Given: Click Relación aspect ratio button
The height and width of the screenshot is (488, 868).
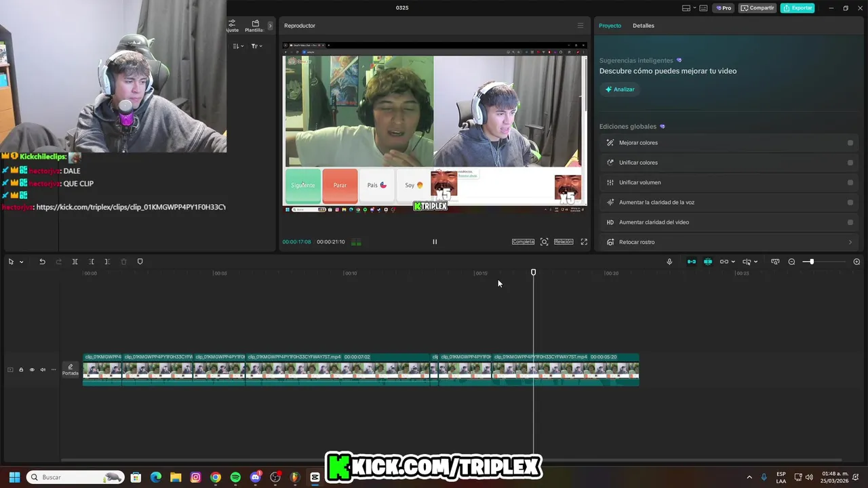Looking at the screenshot, I should 564,242.
